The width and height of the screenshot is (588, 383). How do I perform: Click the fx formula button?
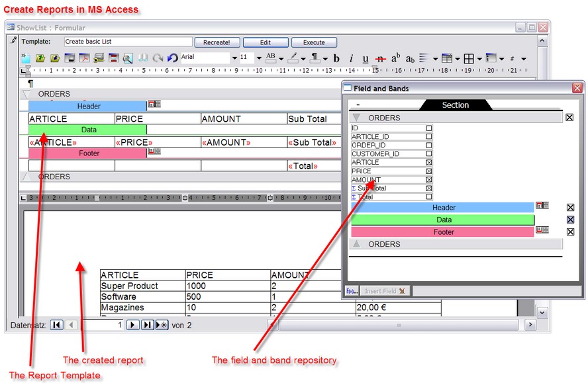point(352,290)
